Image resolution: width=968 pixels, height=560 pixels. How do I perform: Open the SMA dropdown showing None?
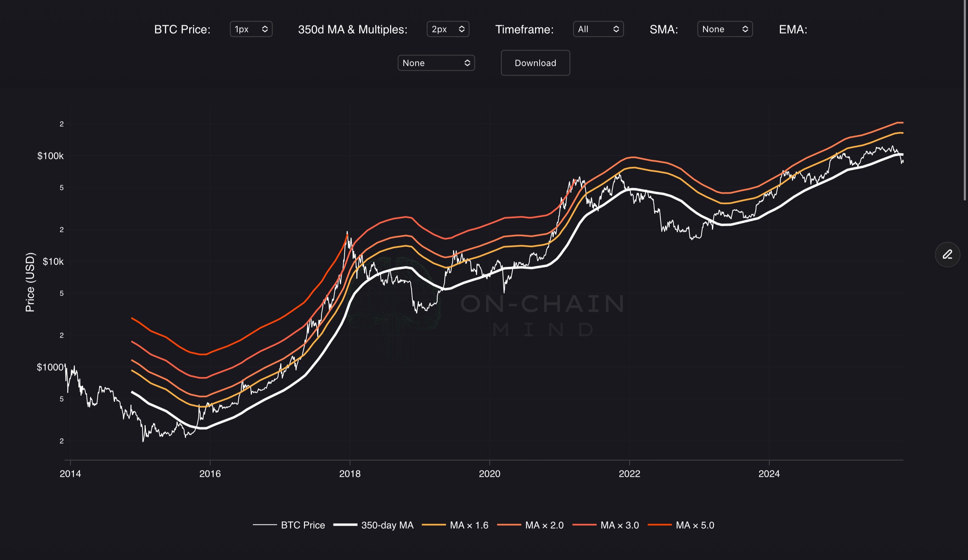coord(725,29)
